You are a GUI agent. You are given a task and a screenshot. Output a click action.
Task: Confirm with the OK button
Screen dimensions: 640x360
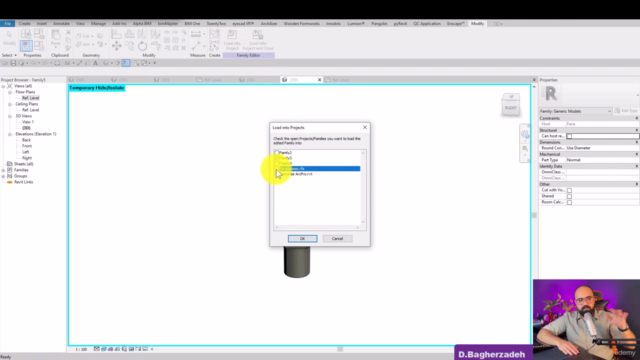(x=302, y=238)
